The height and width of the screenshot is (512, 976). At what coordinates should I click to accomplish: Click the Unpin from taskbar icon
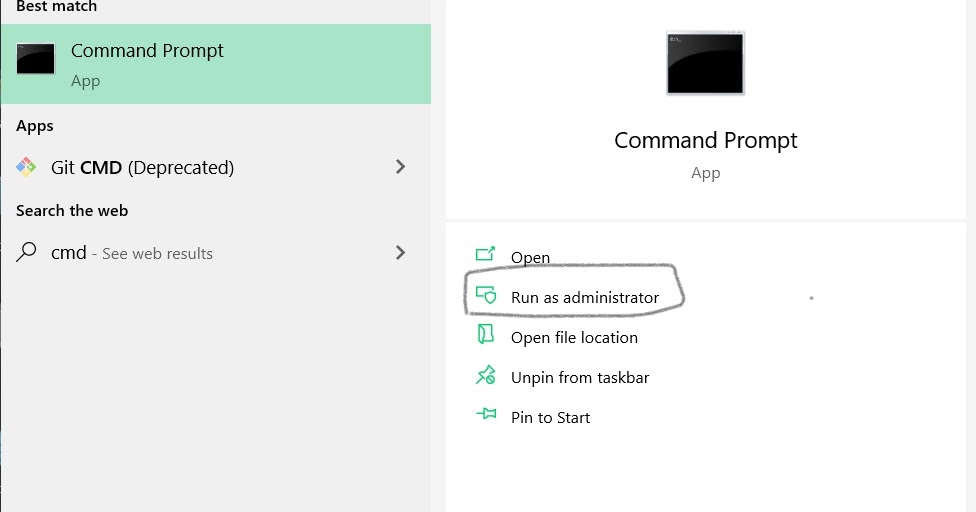coord(486,375)
